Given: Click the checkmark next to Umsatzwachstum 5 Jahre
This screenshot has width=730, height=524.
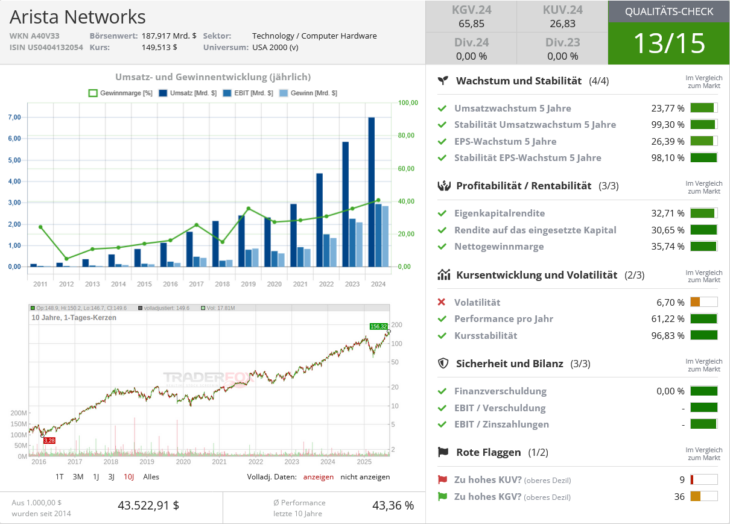Looking at the screenshot, I should pos(442,108).
